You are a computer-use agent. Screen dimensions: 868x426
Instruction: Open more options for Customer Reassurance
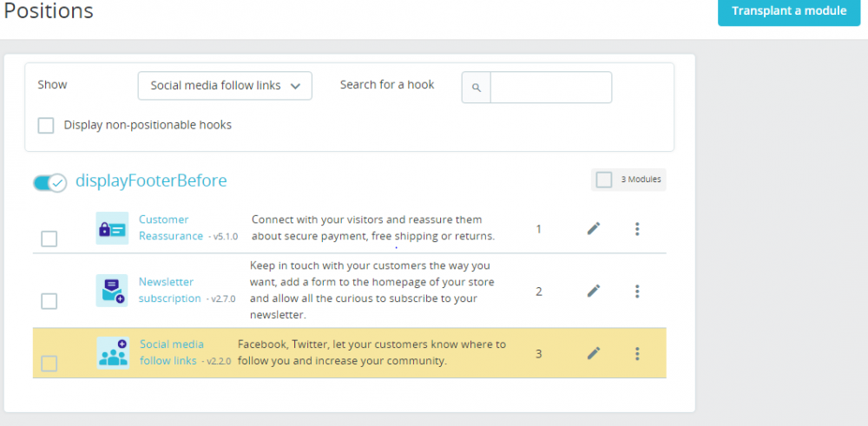(x=637, y=228)
